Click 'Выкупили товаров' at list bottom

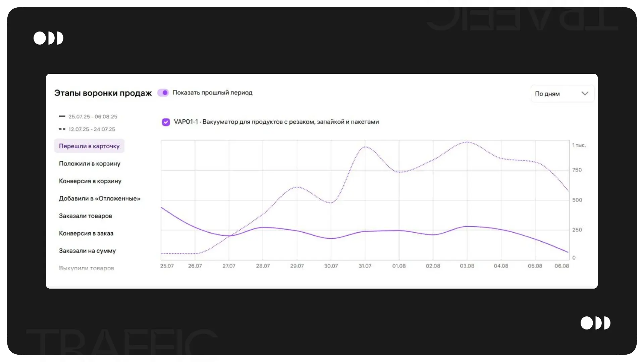tap(87, 268)
